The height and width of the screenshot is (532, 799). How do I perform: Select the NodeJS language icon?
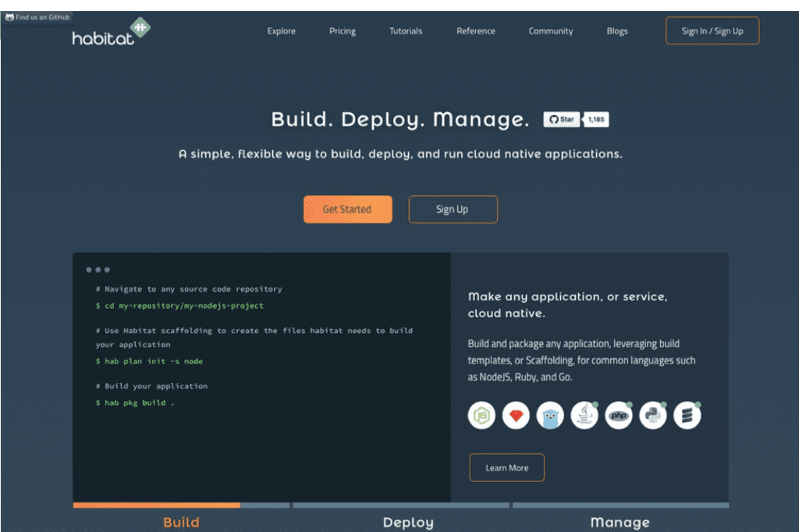[x=481, y=415]
